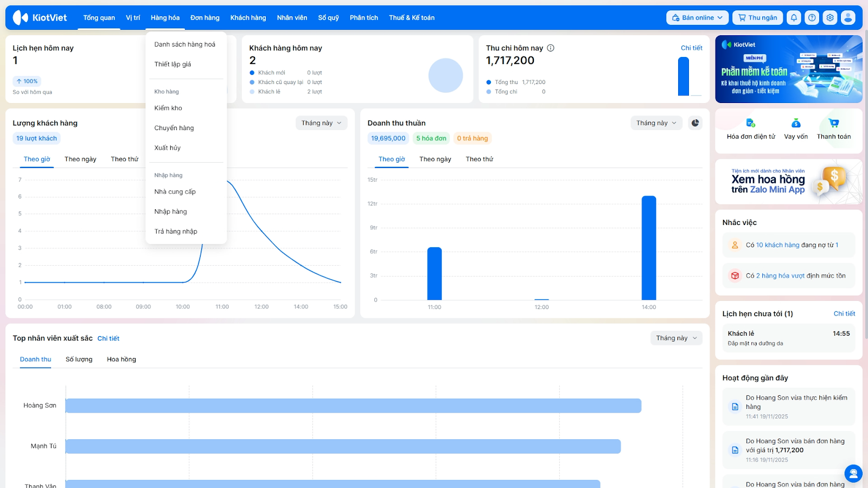Open Hóa đơn điện tử shortcut

tap(751, 129)
